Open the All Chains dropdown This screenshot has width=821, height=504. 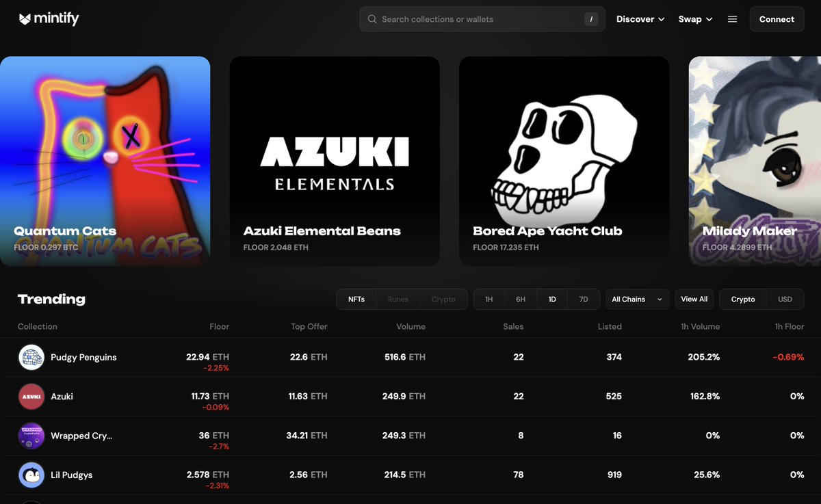(638, 300)
